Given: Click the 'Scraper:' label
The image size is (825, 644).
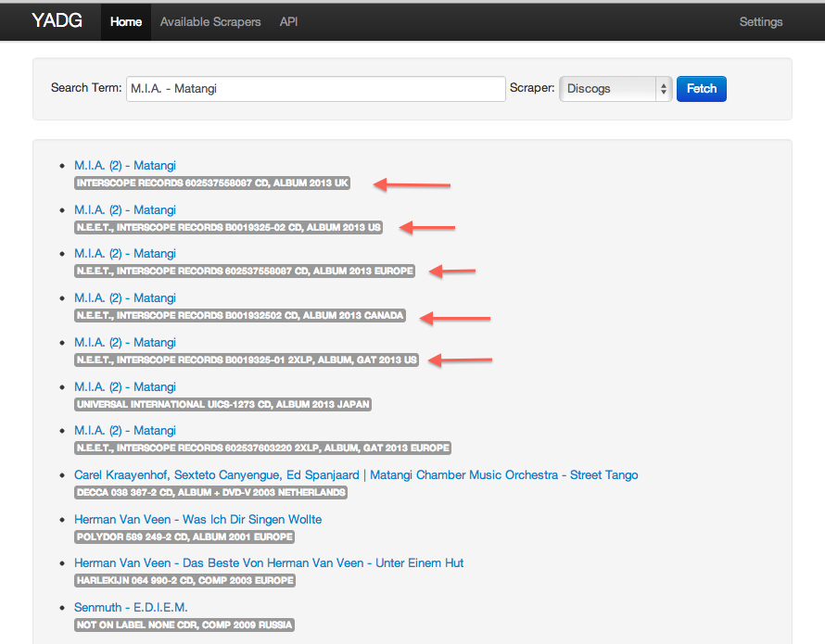Looking at the screenshot, I should click(x=532, y=88).
